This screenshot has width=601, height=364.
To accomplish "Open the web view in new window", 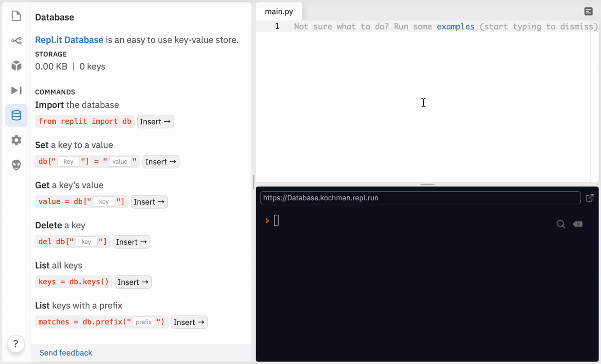I will pyautogui.click(x=589, y=198).
